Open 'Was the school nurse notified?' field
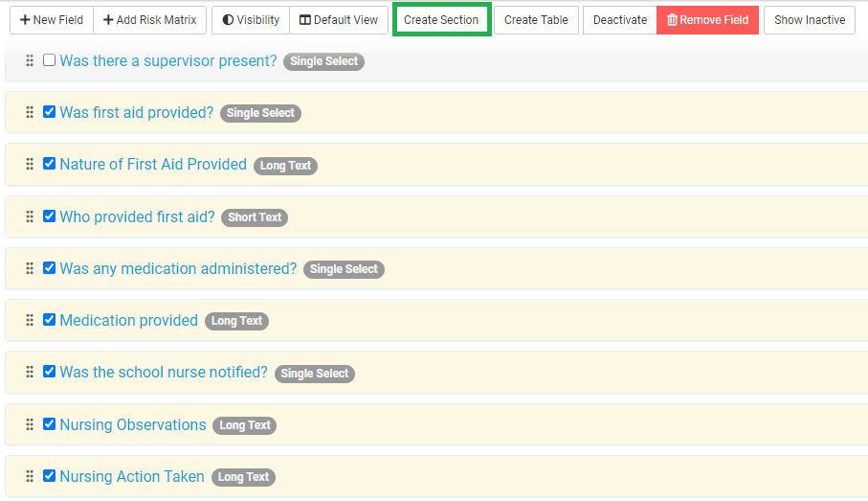Viewport: 868px width, 501px height. point(164,373)
